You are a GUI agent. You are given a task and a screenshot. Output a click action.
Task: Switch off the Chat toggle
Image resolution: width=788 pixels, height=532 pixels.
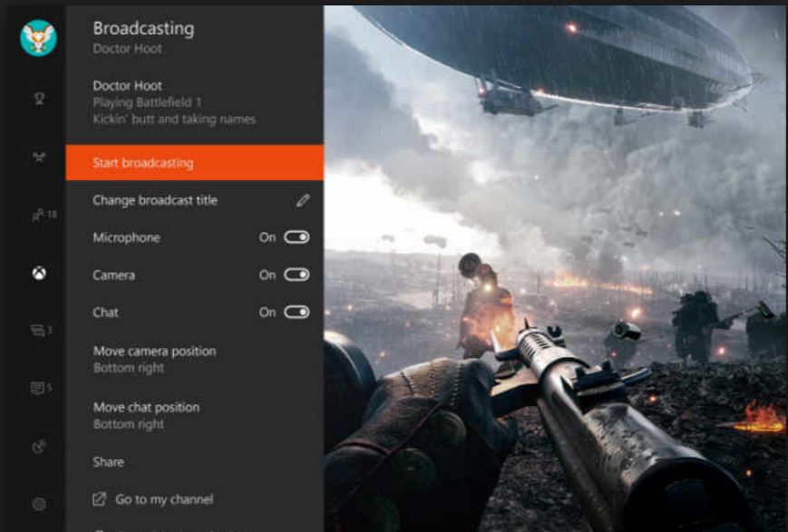pos(297,312)
